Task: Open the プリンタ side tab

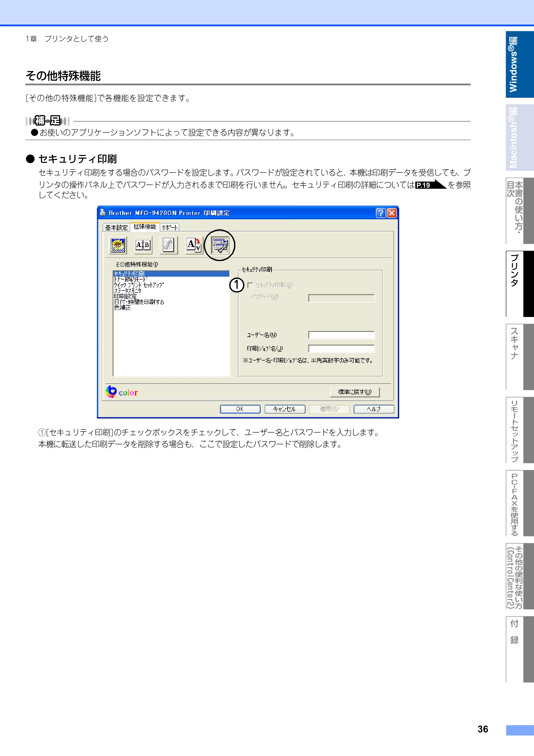Action: click(520, 284)
